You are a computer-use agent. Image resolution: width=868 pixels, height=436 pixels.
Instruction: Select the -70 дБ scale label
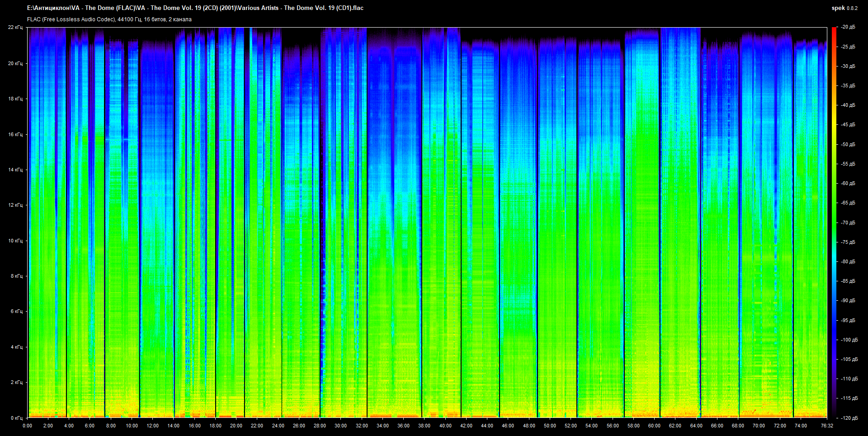click(x=848, y=223)
